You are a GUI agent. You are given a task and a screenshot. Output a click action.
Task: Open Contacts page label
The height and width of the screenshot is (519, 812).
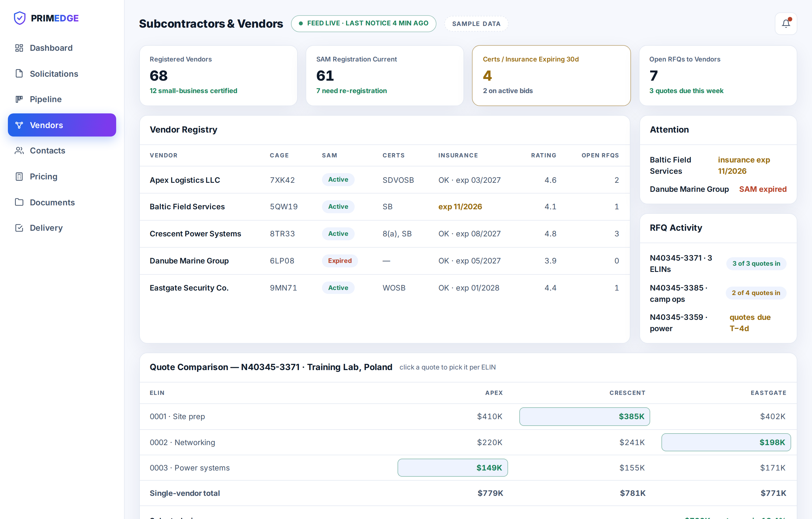tap(48, 151)
